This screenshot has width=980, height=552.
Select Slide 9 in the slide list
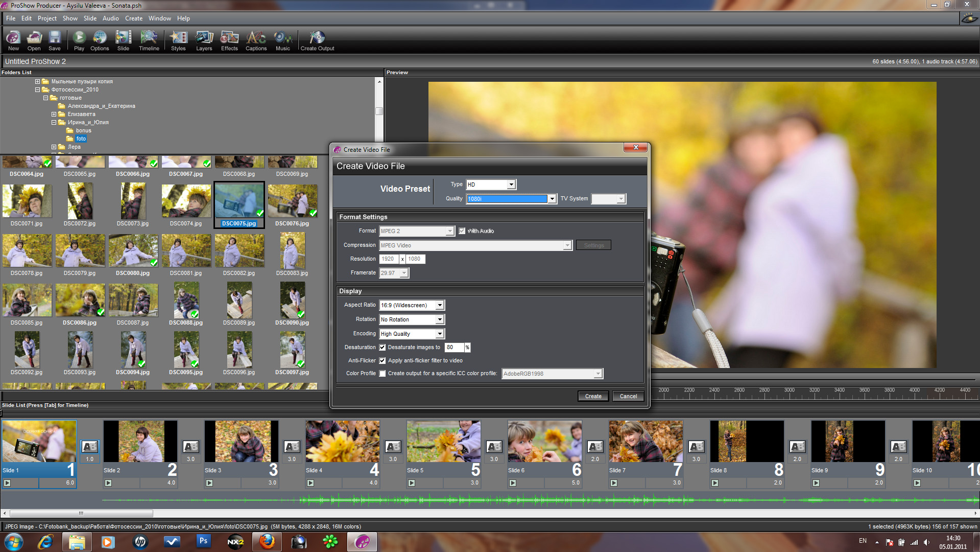[848, 454]
